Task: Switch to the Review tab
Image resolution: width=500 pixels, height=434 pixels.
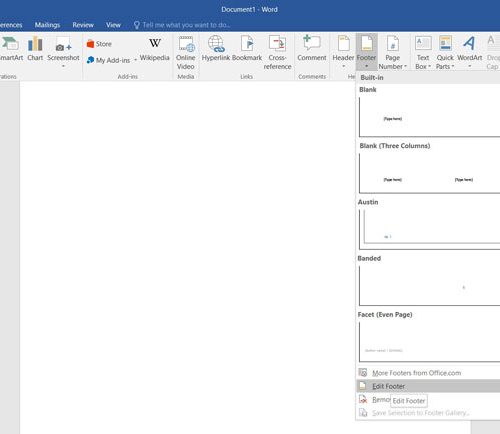Action: pyautogui.click(x=83, y=25)
